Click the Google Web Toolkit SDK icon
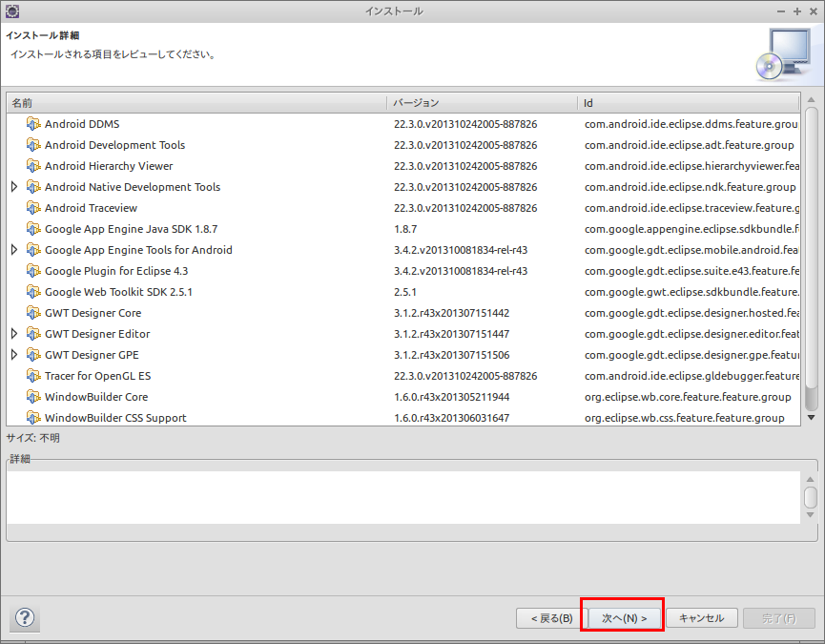The image size is (825, 644). click(33, 293)
